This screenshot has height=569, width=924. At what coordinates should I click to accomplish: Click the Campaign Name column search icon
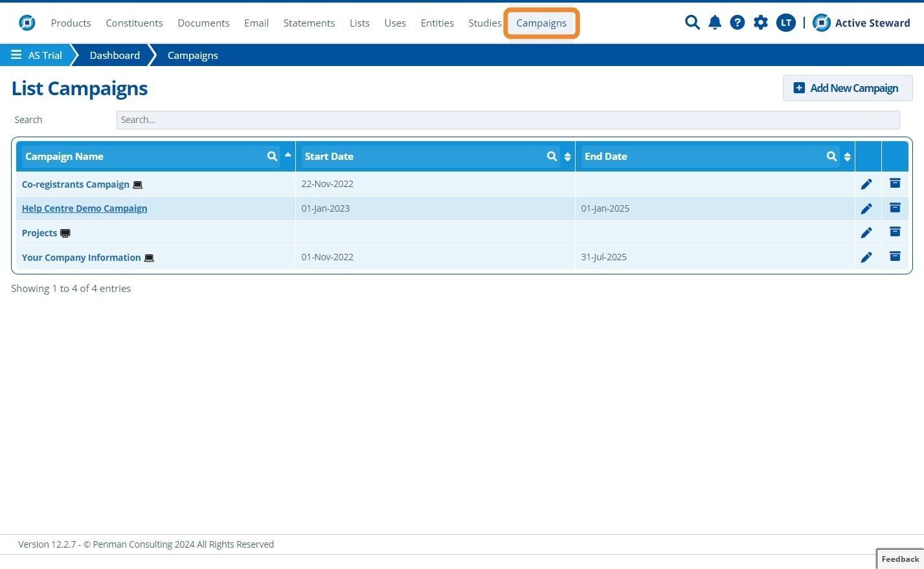pyautogui.click(x=272, y=156)
